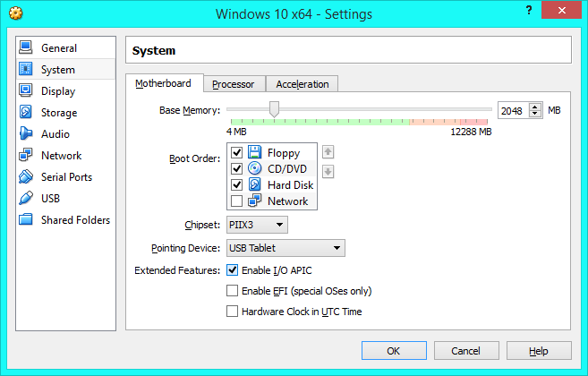Click the Floppy disk icon in boot order

click(255, 152)
